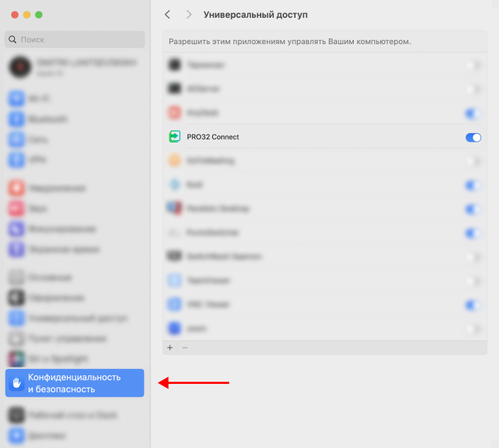Viewport: 499px width, 448px height.
Task: Disable the PRO32 Connect toggle
Action: tap(473, 137)
